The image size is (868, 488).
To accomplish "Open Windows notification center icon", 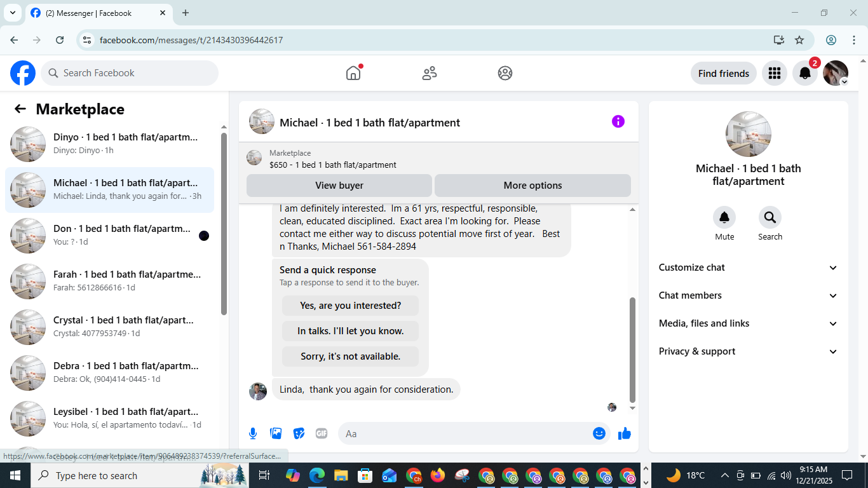I will [x=847, y=475].
